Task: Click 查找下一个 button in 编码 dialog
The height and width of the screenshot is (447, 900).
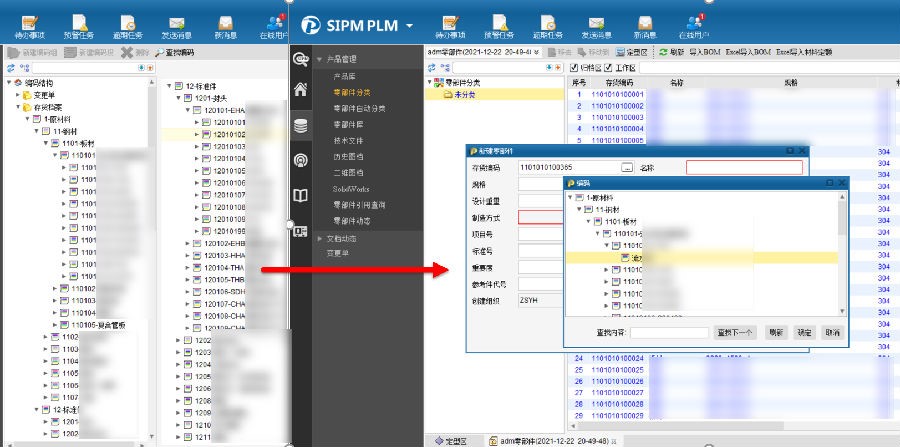Action: click(x=734, y=332)
